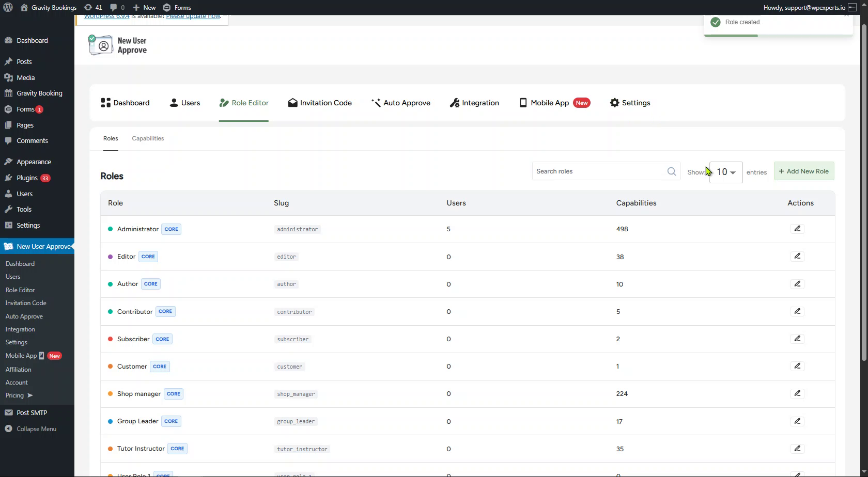The width and height of the screenshot is (868, 477).
Task: Open Tools in the sidebar
Action: [x=24, y=210]
